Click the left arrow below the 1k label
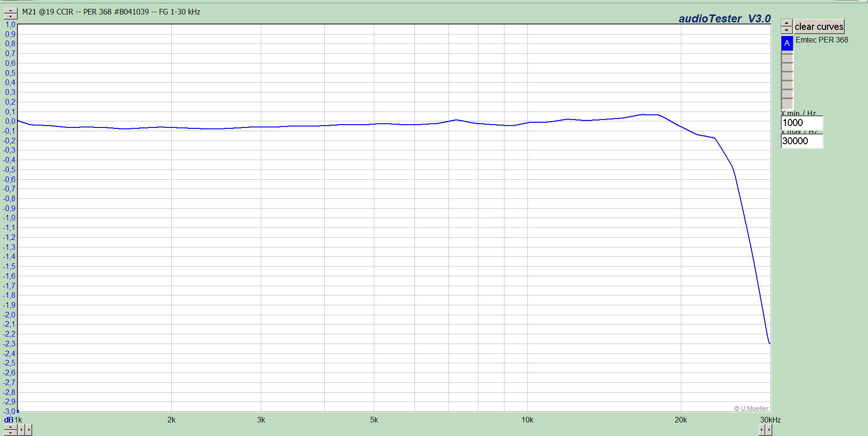 coord(21,429)
